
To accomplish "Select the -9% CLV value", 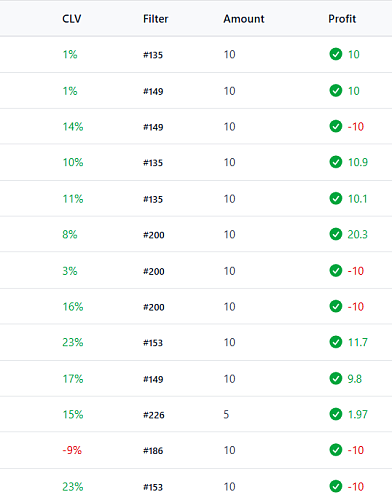I will click(72, 450).
